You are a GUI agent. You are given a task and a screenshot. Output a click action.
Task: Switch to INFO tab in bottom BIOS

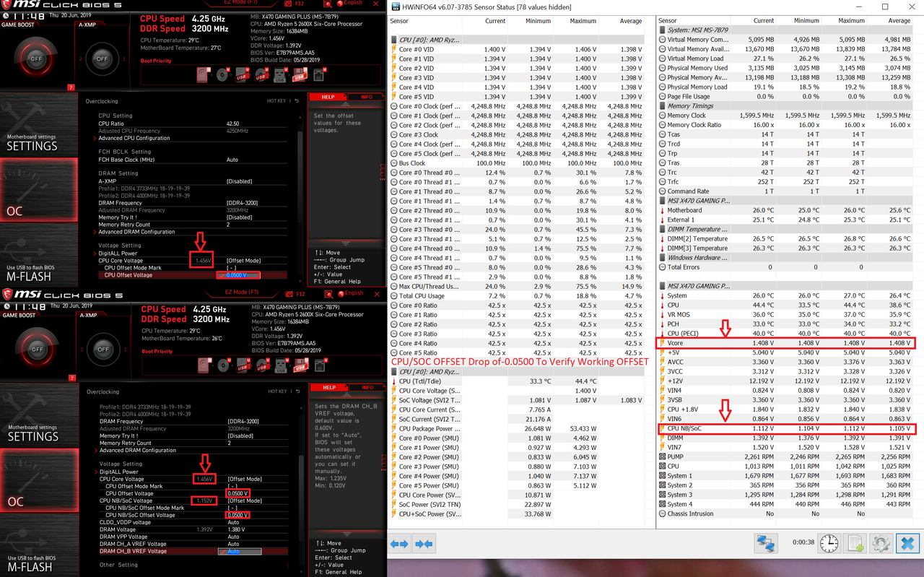367,388
